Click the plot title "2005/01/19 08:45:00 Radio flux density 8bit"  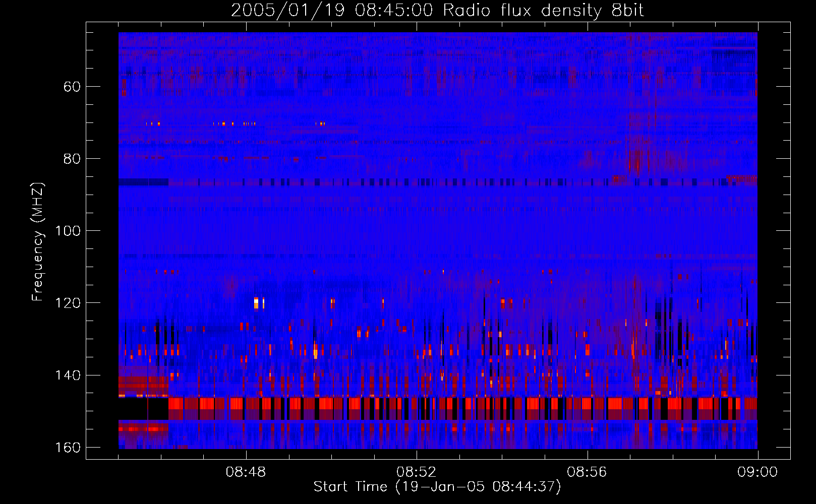[437, 10]
